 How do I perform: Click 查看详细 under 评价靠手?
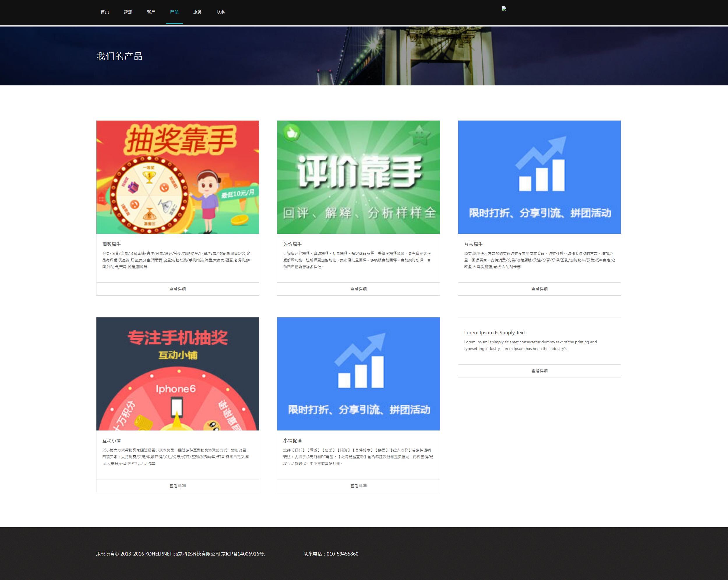click(x=358, y=289)
